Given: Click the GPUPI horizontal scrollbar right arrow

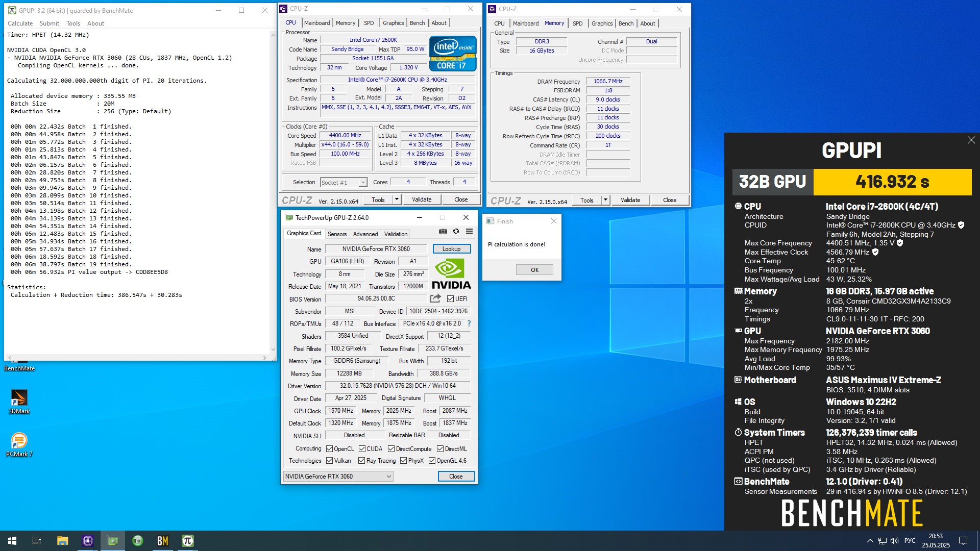Looking at the screenshot, I should point(264,358).
